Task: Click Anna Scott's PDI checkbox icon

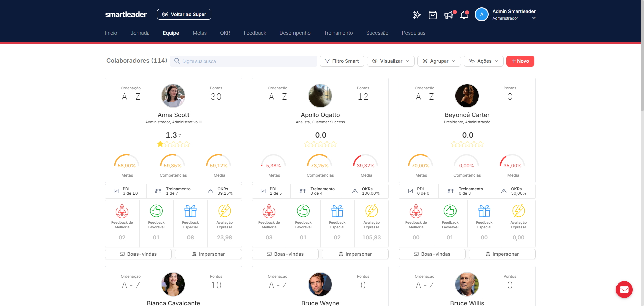Action: (x=116, y=191)
